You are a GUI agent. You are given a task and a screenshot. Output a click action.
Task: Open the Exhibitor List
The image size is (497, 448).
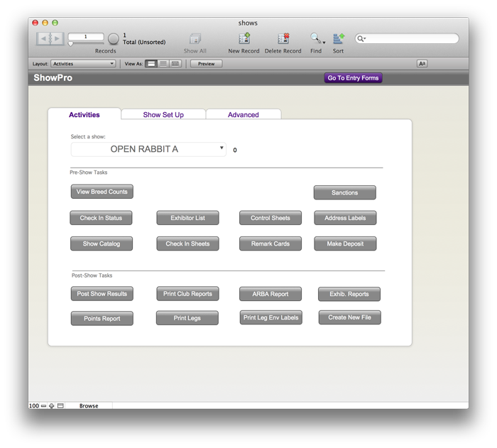(187, 218)
